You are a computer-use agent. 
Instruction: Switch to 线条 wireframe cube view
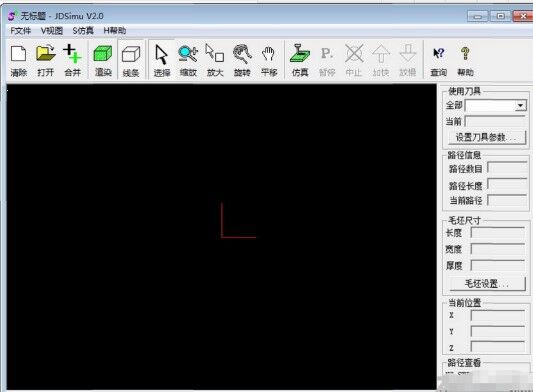point(131,60)
